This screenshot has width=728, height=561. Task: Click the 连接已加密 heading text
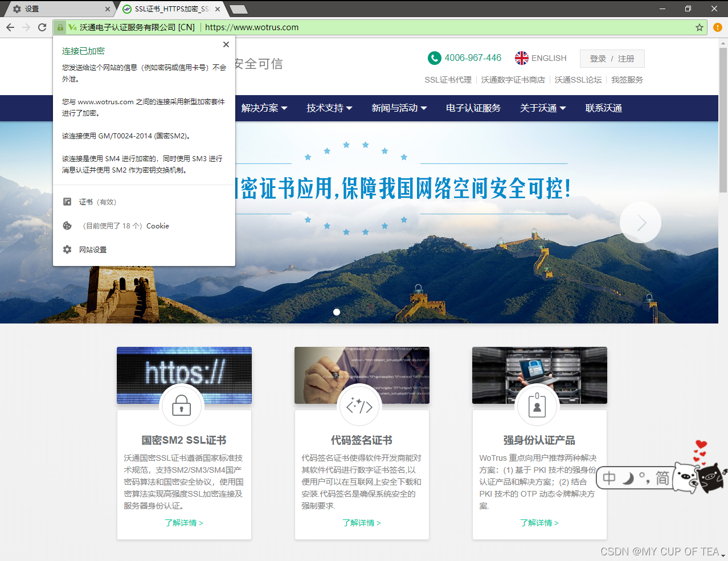pyautogui.click(x=83, y=51)
